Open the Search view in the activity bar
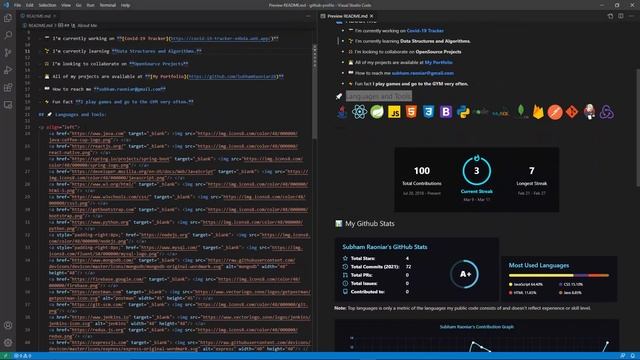The image size is (640, 360). (x=8, y=36)
